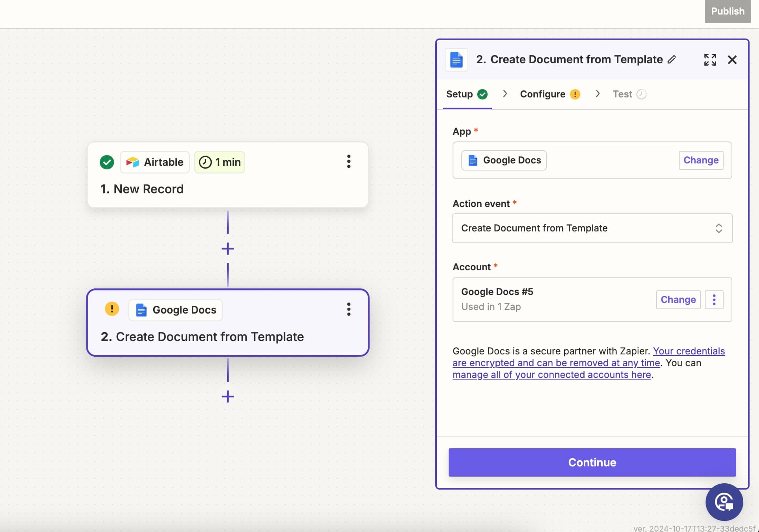
Task: Open the help chat bubble
Action: (724, 502)
